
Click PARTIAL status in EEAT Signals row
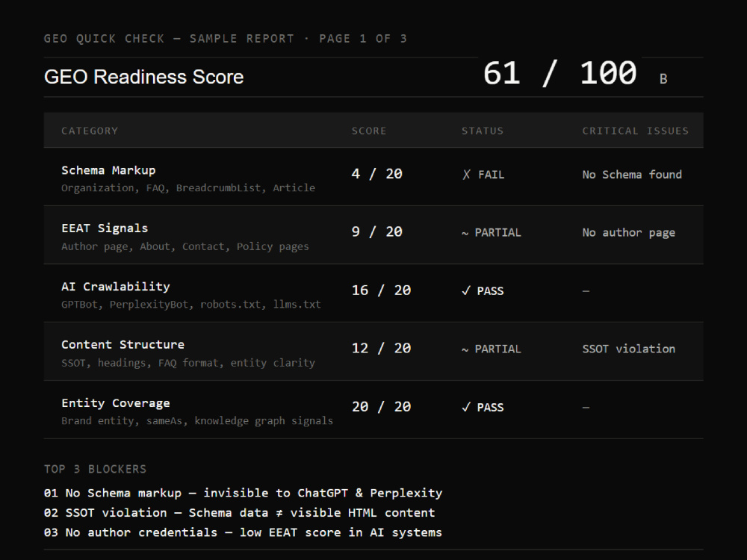tap(492, 233)
